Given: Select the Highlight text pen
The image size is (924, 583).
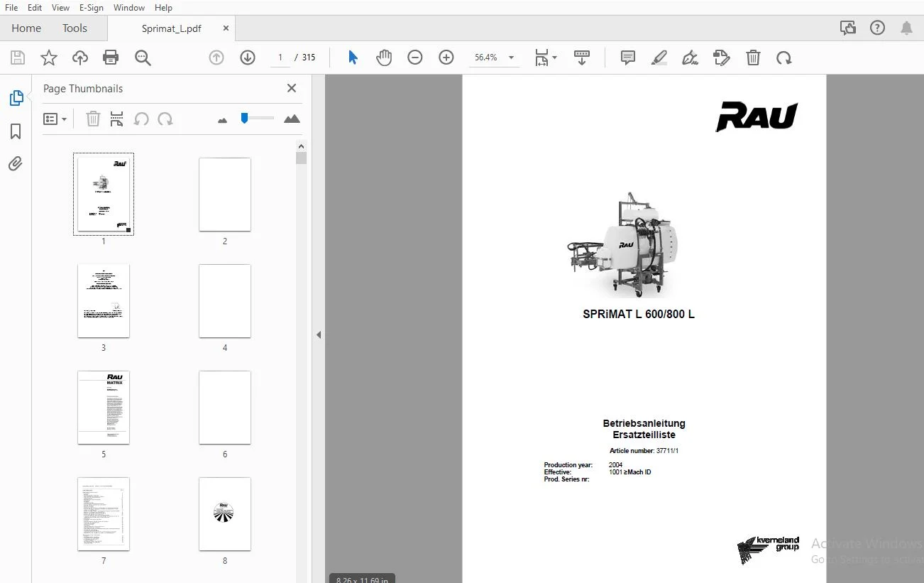Looking at the screenshot, I should click(659, 58).
